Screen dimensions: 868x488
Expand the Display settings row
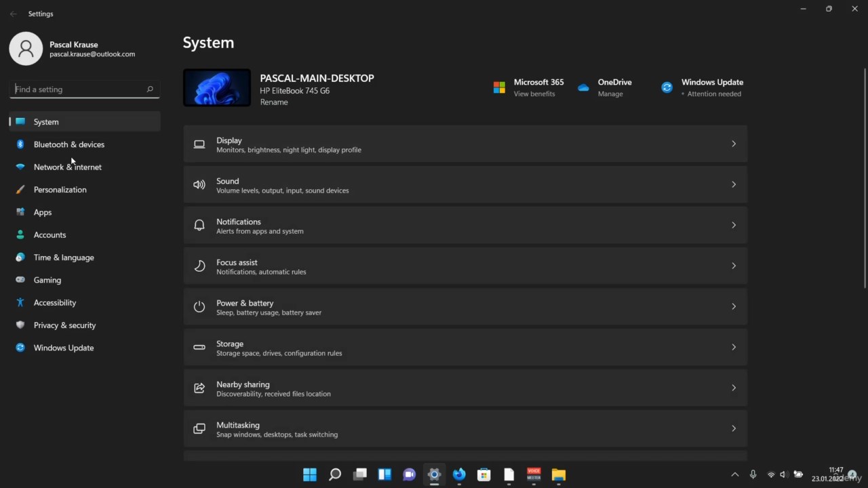[465, 144]
